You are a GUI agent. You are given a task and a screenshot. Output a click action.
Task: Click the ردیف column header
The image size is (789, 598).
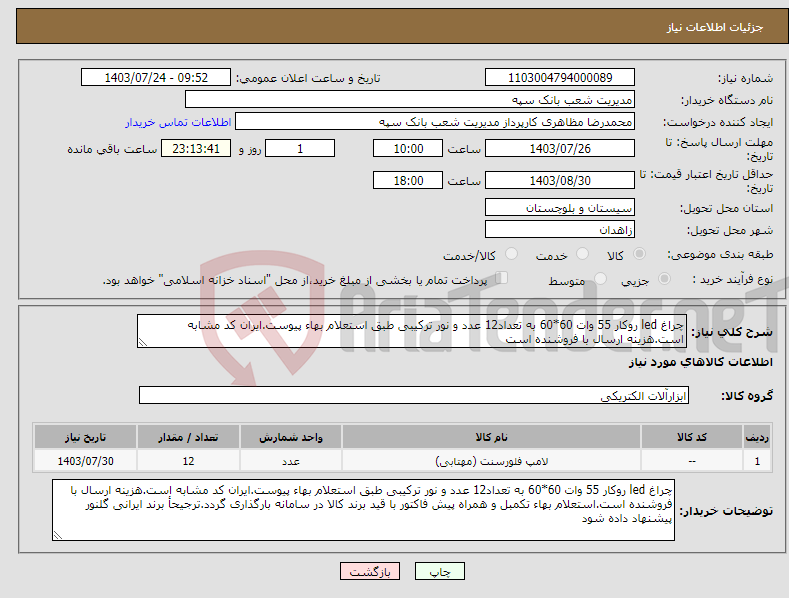[757, 437]
